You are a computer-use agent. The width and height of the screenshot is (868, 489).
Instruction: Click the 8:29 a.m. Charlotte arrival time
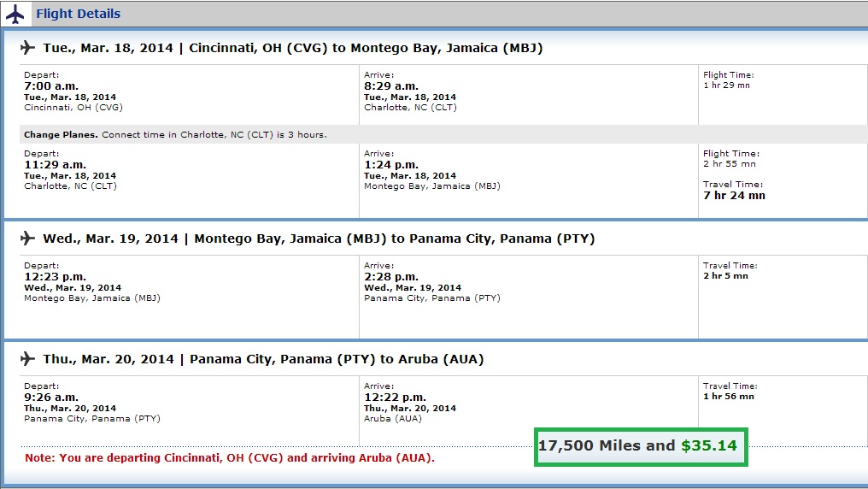coord(391,86)
